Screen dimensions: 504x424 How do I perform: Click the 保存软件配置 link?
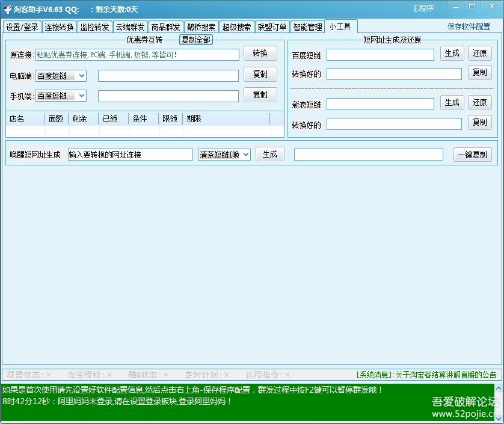pos(469,26)
